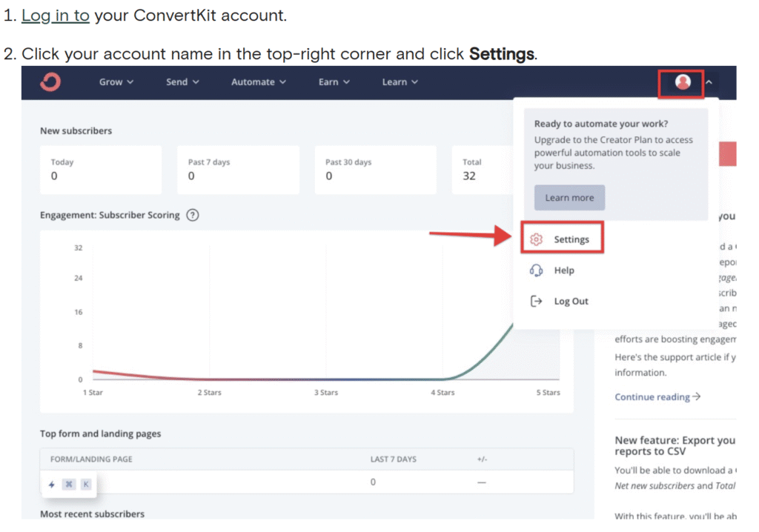The image size is (759, 532).
Task: Click the '1 Star' axis label
Action: (93, 393)
